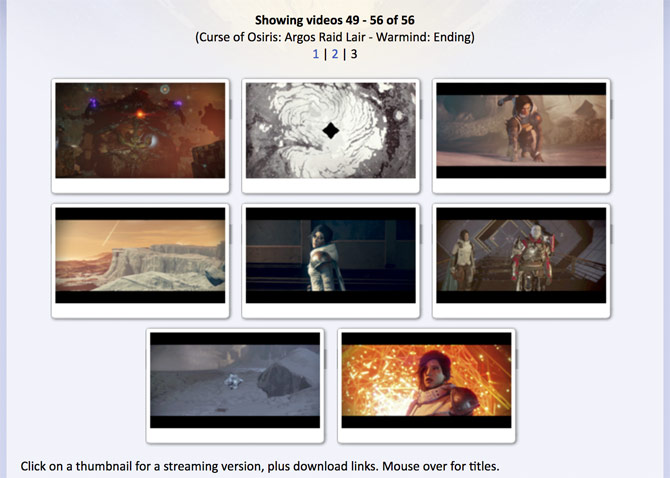
Task: Open the fiery sparks woman closeup thumbnail
Action: click(426, 380)
